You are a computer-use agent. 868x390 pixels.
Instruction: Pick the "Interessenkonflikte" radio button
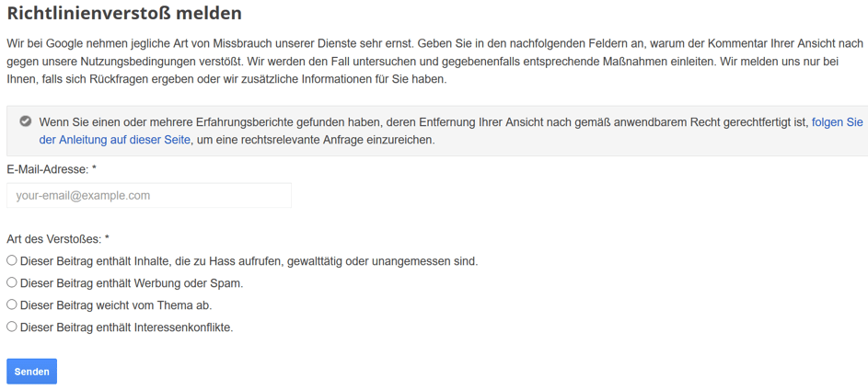tap(12, 327)
